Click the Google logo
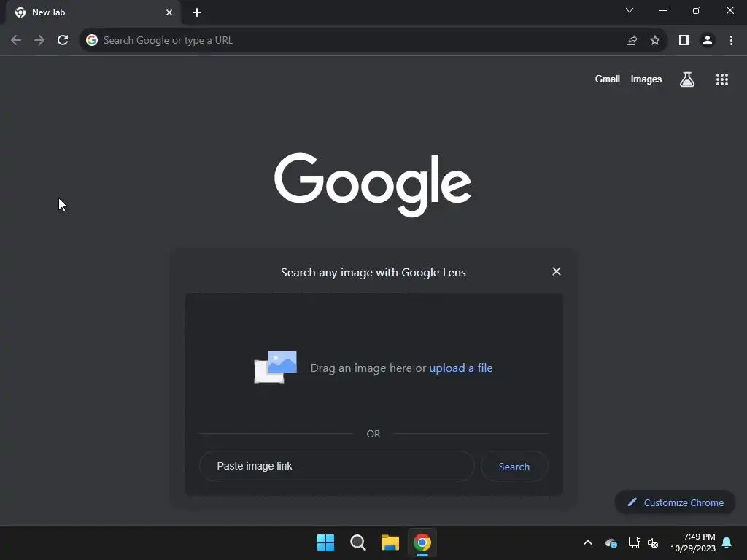The image size is (747, 560). point(373,184)
